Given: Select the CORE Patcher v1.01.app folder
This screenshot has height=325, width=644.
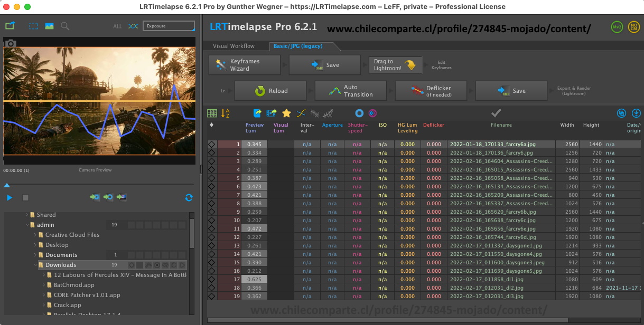Looking at the screenshot, I should [x=87, y=295].
